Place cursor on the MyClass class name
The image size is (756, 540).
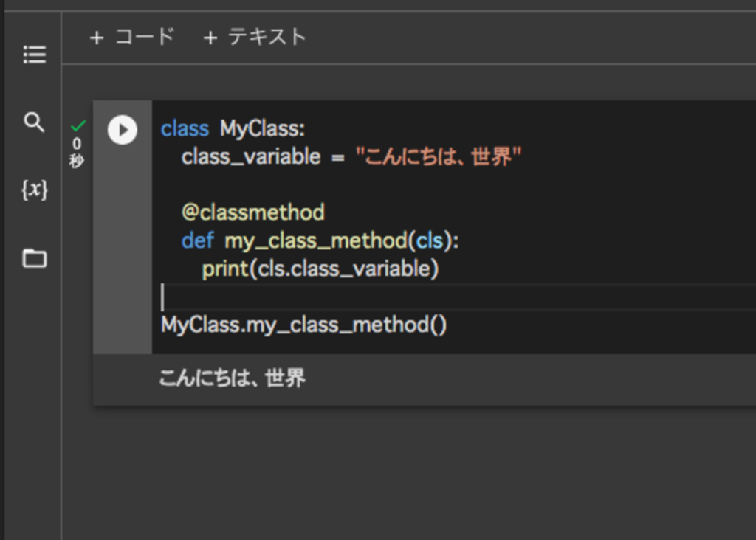click(261, 129)
